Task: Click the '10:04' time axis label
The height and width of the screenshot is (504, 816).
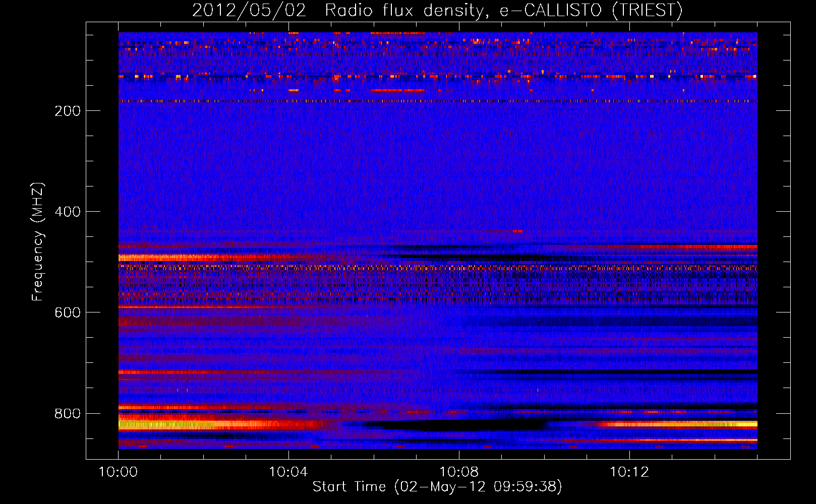Action: (288, 472)
